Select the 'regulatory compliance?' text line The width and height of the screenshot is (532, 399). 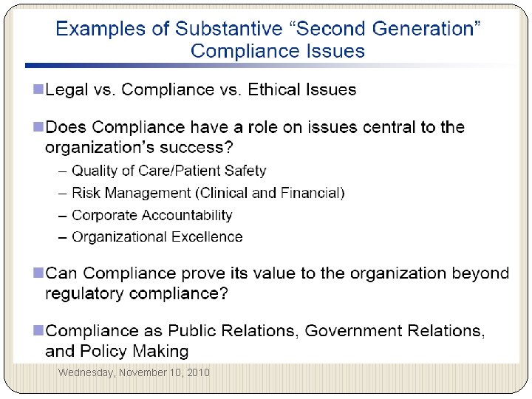[137, 293]
